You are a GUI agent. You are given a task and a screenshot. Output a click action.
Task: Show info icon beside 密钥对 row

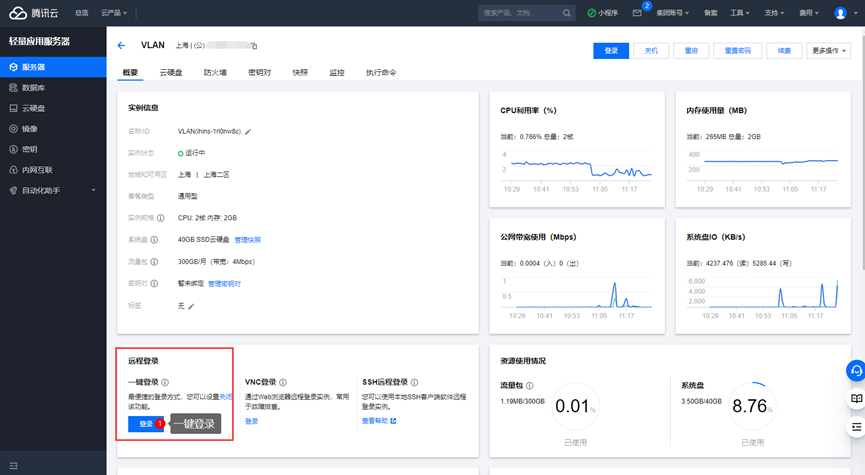[154, 284]
